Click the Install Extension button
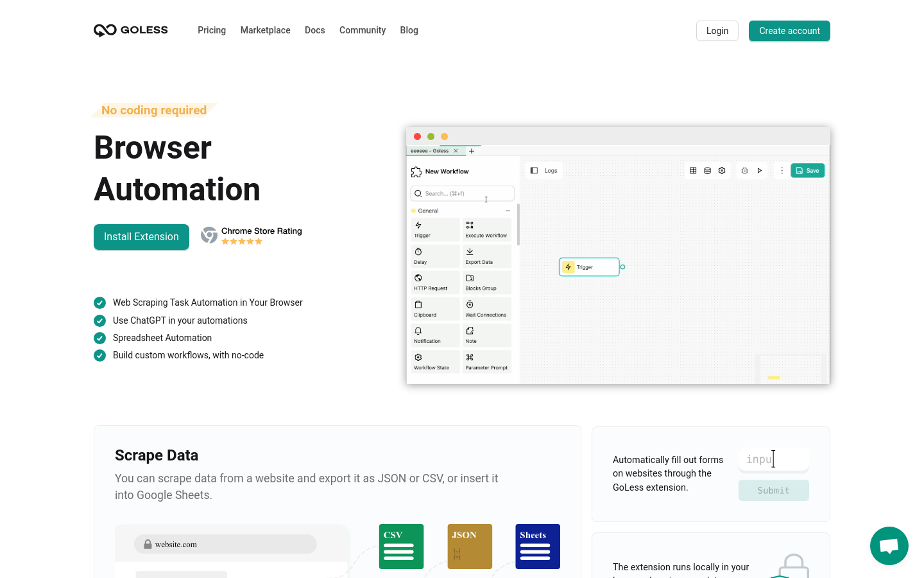This screenshot has width=924, height=578. pyautogui.click(x=141, y=236)
